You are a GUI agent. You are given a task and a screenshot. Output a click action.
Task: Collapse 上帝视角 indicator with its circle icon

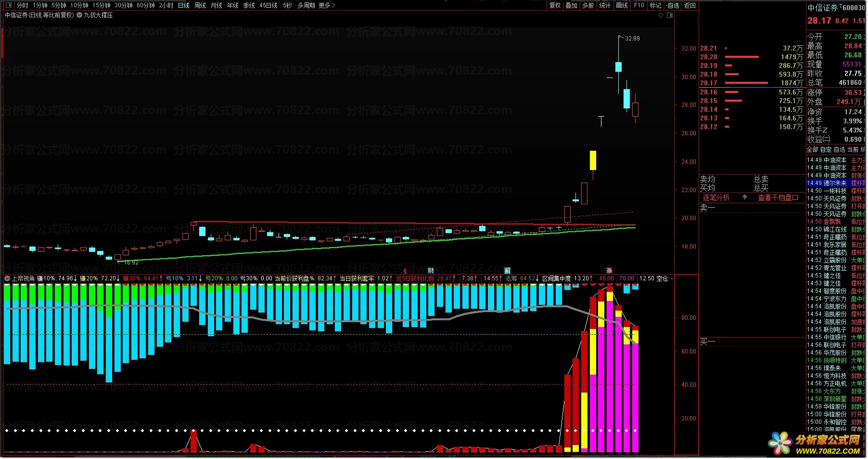[x=7, y=278]
